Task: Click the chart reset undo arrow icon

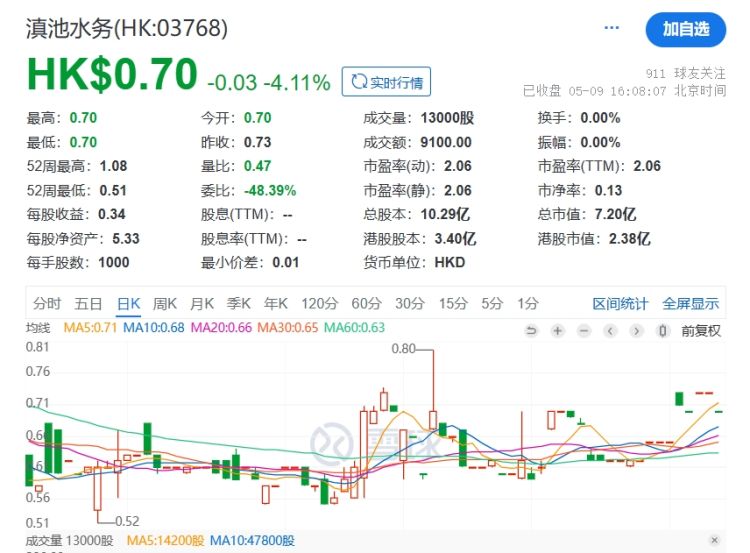Action: pos(531,331)
